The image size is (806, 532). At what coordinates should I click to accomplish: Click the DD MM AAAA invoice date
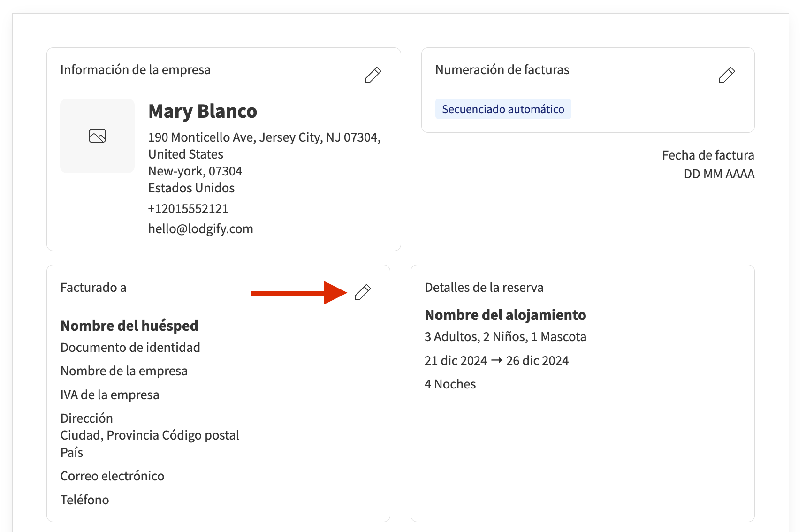tap(719, 174)
